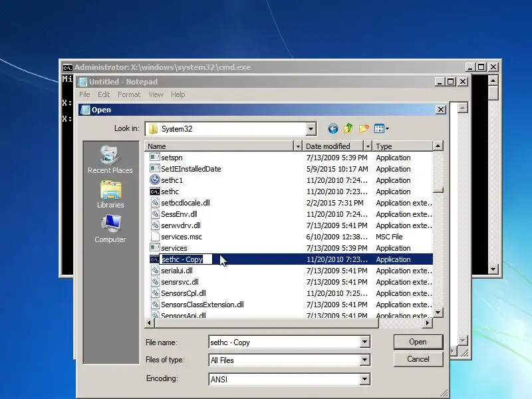The image size is (532, 399).
Task: Sort files by the Name column header
Action: (219, 146)
